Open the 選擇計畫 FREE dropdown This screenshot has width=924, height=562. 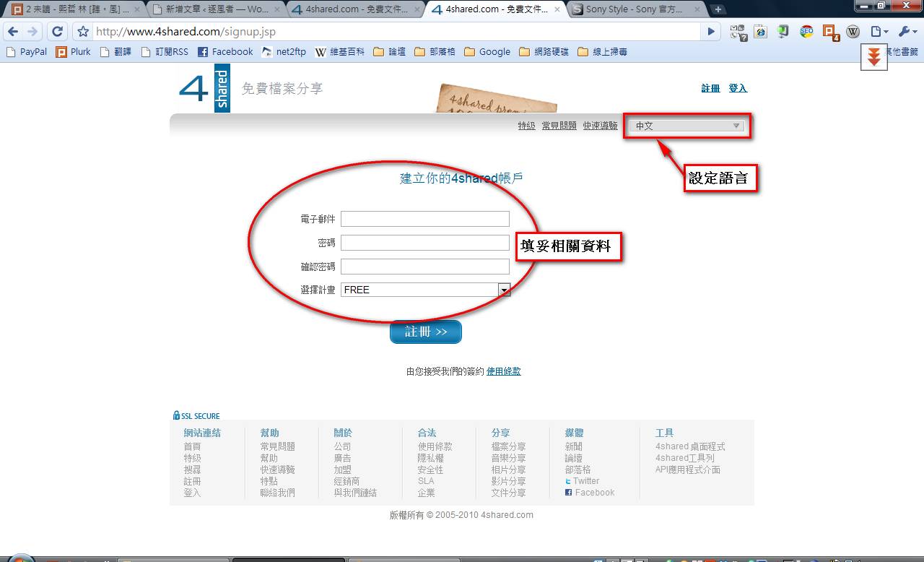click(x=425, y=290)
